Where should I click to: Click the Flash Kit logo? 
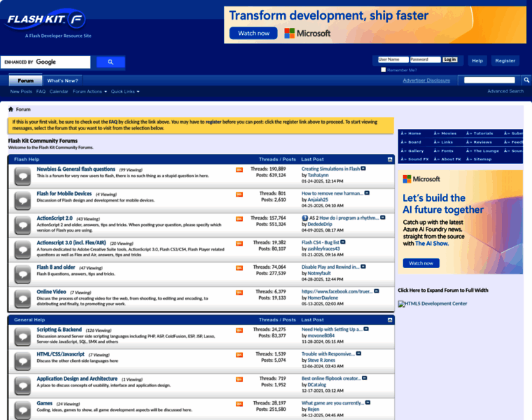(46, 20)
